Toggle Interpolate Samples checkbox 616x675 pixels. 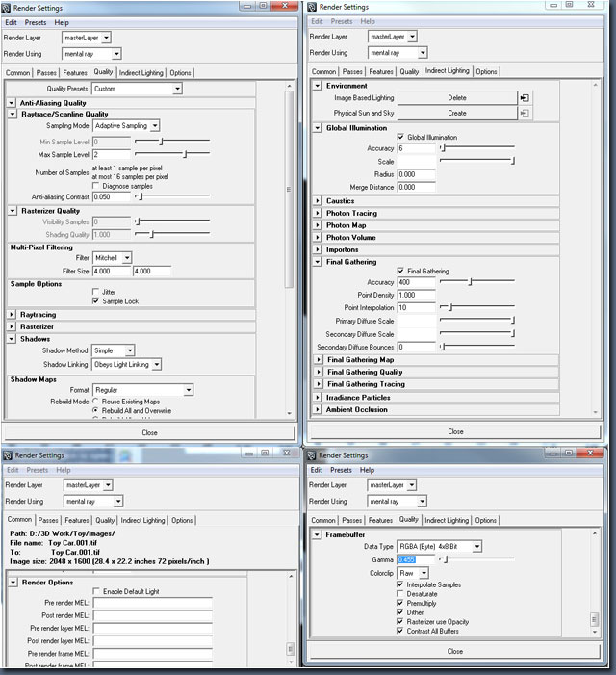(x=400, y=584)
